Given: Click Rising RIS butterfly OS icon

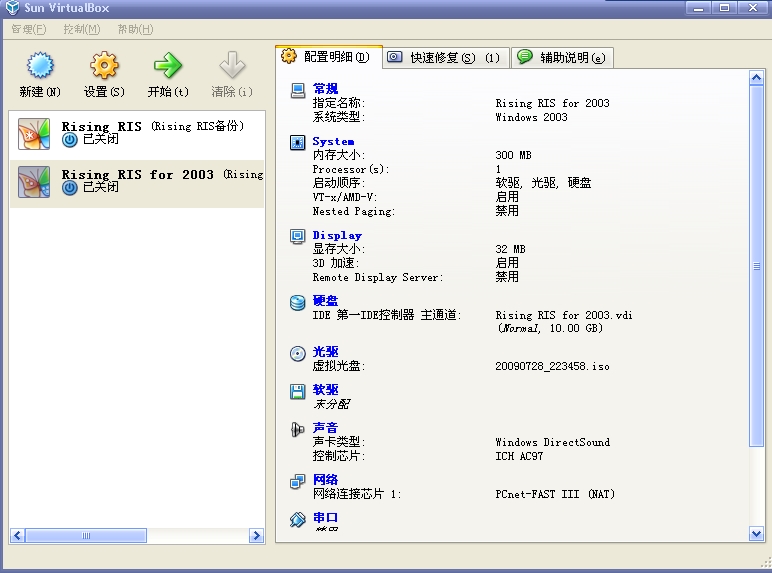Looking at the screenshot, I should 34,133.
